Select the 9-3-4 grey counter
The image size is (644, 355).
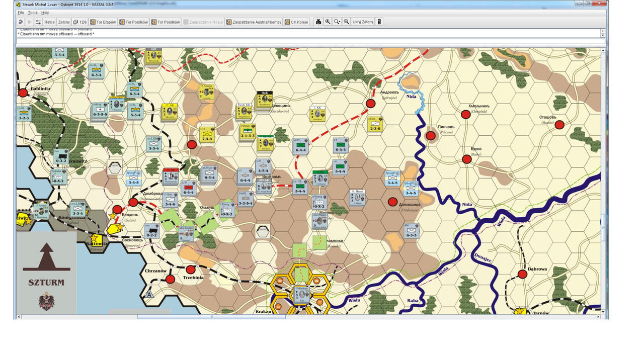(209, 172)
